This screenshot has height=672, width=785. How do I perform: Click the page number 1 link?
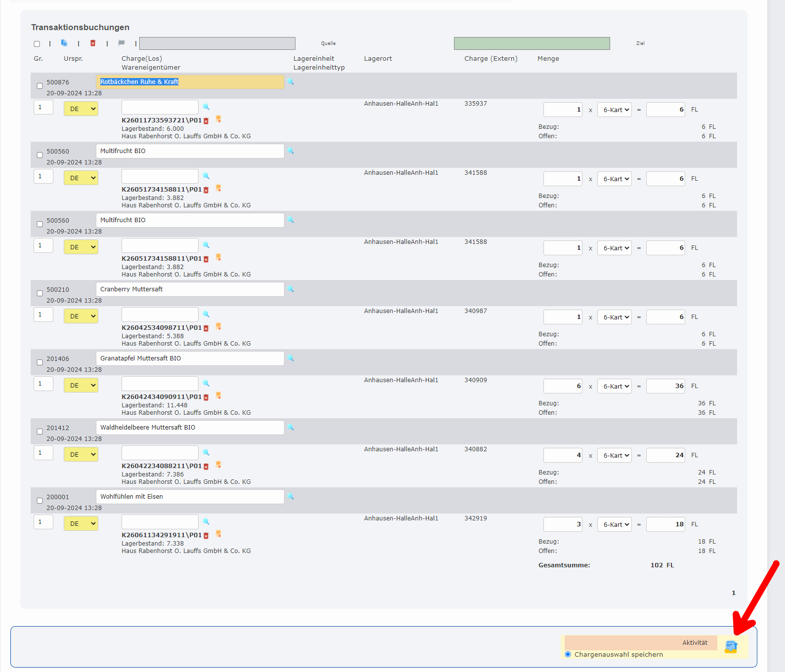[x=734, y=593]
